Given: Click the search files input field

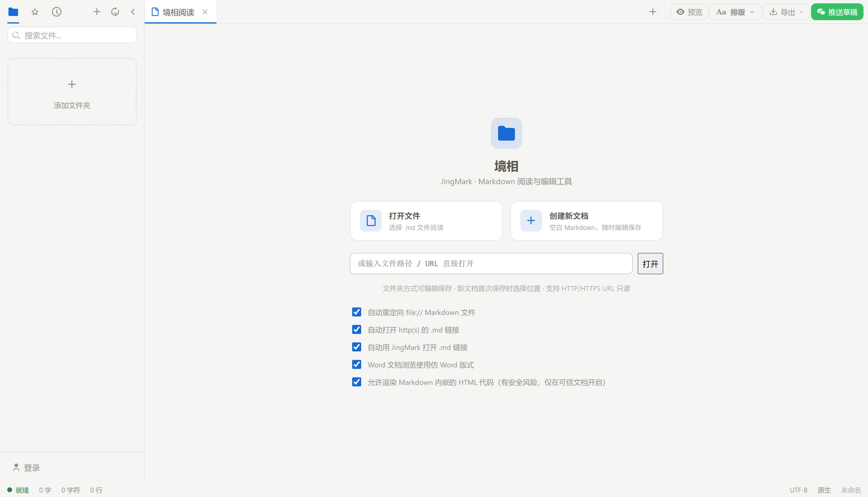Looking at the screenshot, I should pyautogui.click(x=72, y=35).
